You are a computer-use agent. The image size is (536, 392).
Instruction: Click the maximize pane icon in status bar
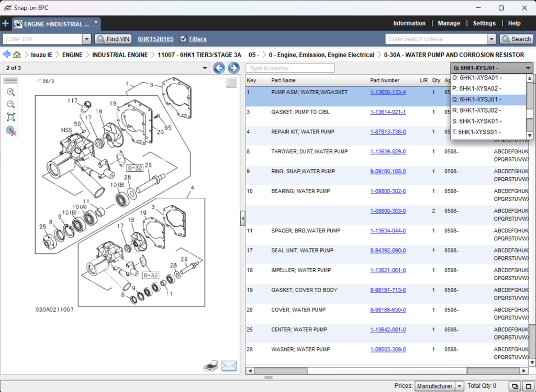(x=529, y=386)
